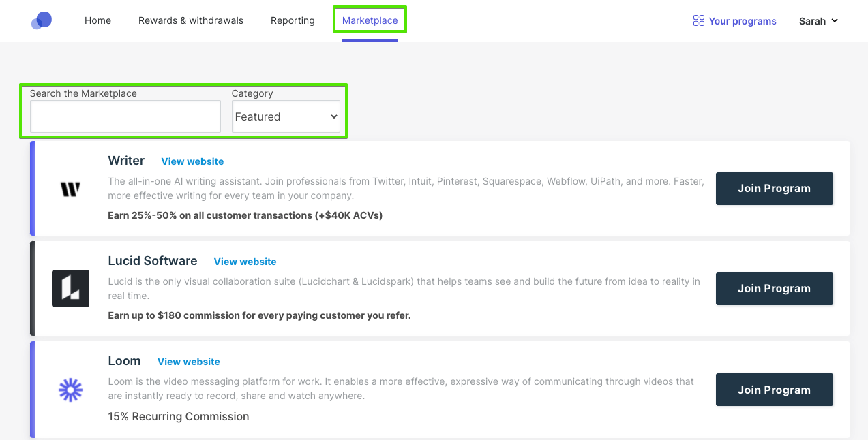Go to the Home tab
The height and width of the screenshot is (440, 868).
(98, 20)
